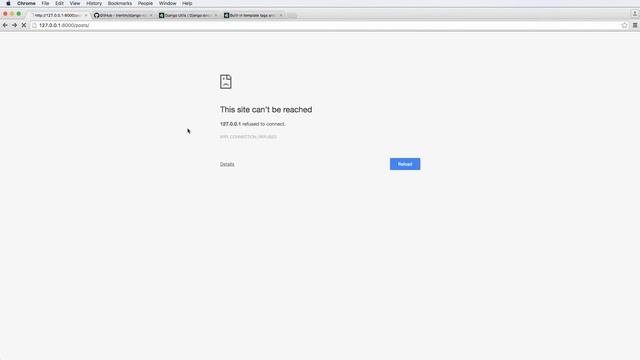Close the Django URLs tab

point(216,15)
